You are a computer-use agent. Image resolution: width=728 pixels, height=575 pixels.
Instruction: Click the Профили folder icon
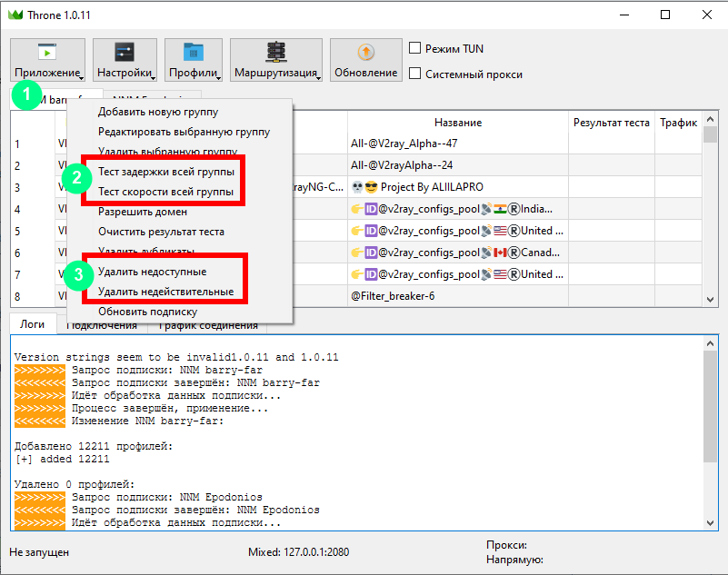click(x=193, y=52)
